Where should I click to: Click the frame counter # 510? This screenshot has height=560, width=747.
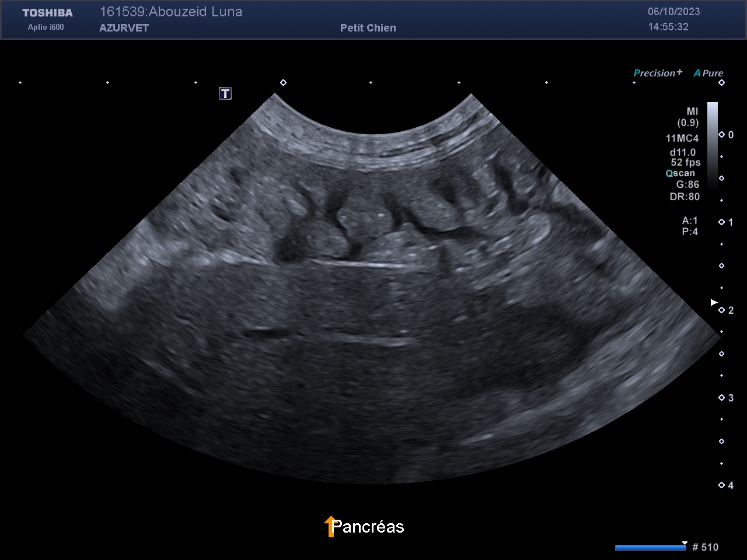click(705, 547)
